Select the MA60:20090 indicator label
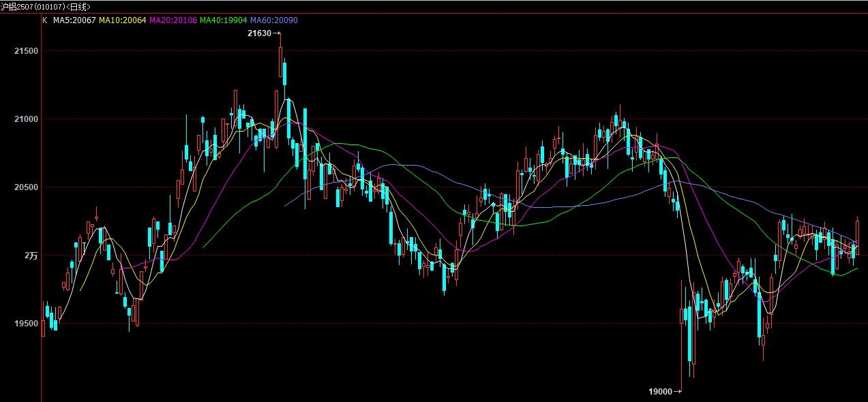This screenshot has width=868, height=402. 274,20
